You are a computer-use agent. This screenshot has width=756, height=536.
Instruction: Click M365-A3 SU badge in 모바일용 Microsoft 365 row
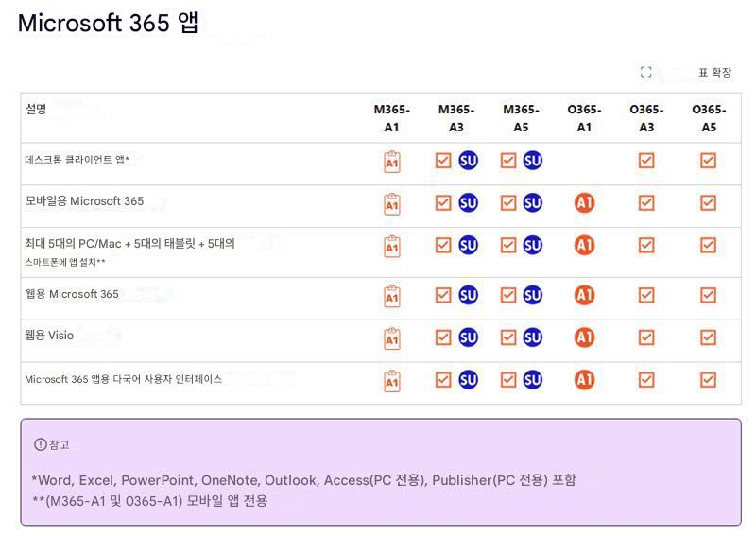click(468, 203)
